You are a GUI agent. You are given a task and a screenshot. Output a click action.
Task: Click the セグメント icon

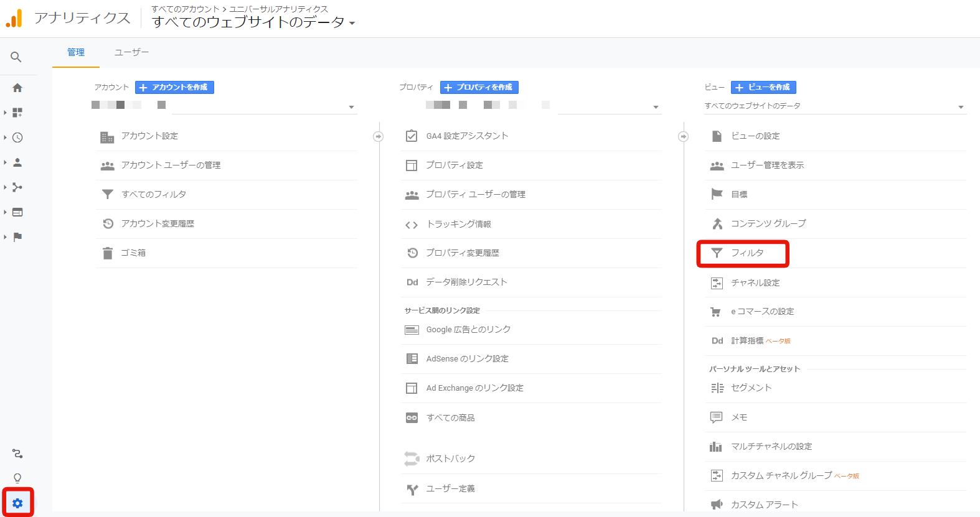pos(717,388)
